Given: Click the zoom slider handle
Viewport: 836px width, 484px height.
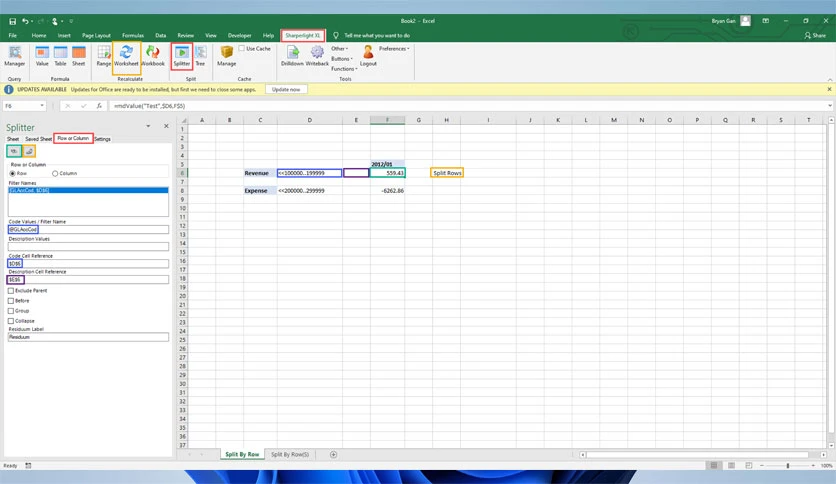Looking at the screenshot, I should tap(787, 466).
